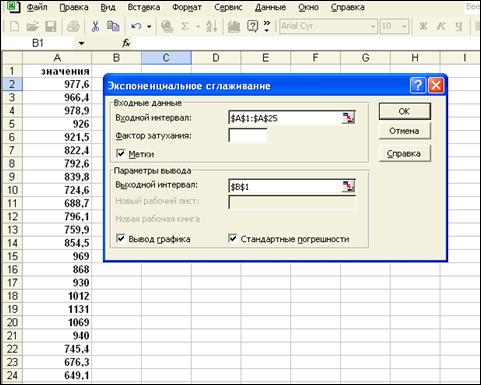
Task: Click the Sort Ascending icon
Action: [x=212, y=26]
